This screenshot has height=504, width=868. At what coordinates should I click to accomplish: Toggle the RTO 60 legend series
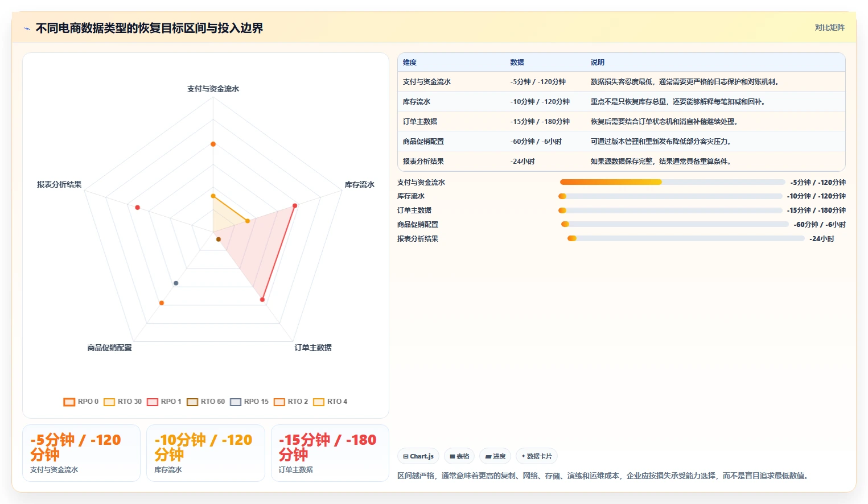click(x=206, y=402)
